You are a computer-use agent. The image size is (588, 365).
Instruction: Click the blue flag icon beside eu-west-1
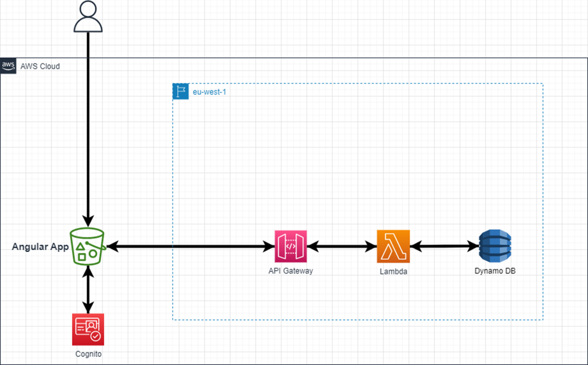[180, 91]
